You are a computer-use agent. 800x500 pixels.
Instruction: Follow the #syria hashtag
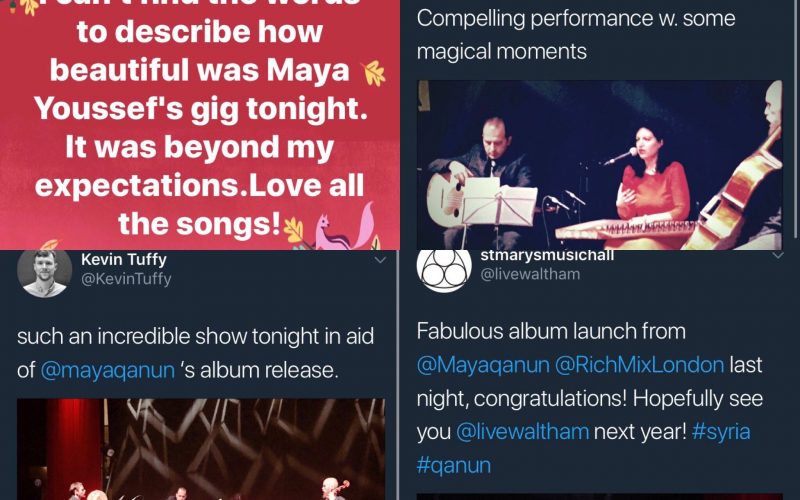click(721, 432)
